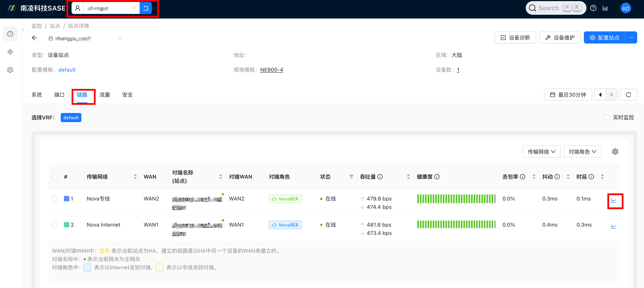The height and width of the screenshot is (288, 644).
Task: Open table column settings gear
Action: (x=615, y=152)
